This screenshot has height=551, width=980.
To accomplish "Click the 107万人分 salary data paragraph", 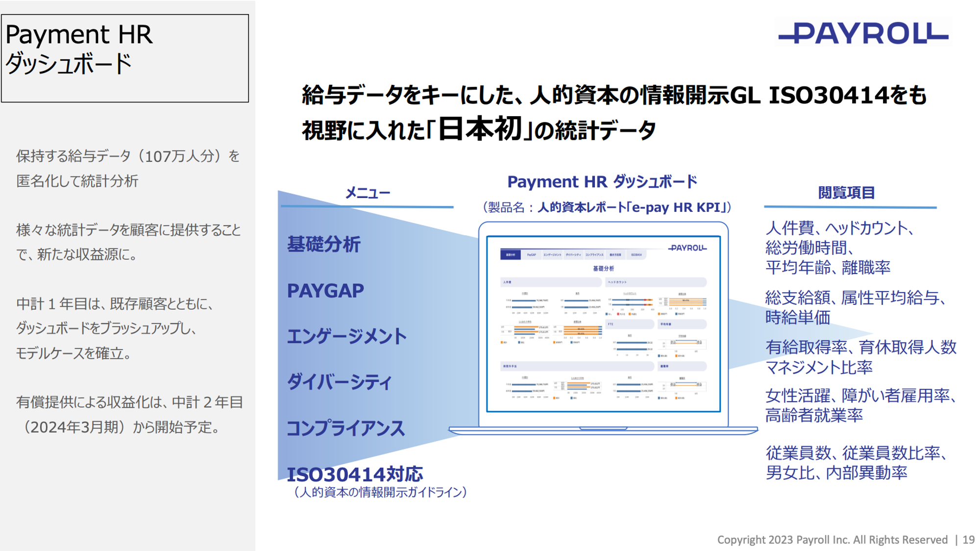I will [x=128, y=169].
